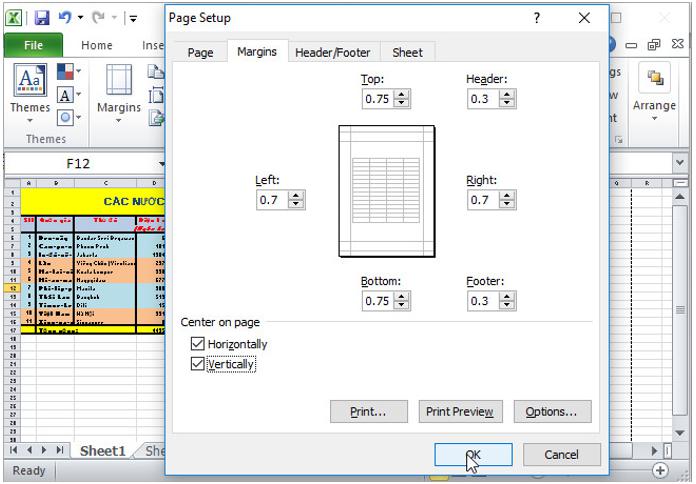Expand the Customize Quick Access Toolbar dropdown
The height and width of the screenshot is (484, 696).
pyautogui.click(x=133, y=18)
